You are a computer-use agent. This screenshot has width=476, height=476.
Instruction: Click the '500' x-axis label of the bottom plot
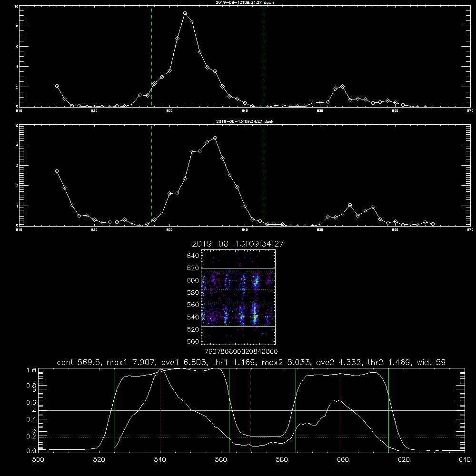pyautogui.click(x=38, y=460)
